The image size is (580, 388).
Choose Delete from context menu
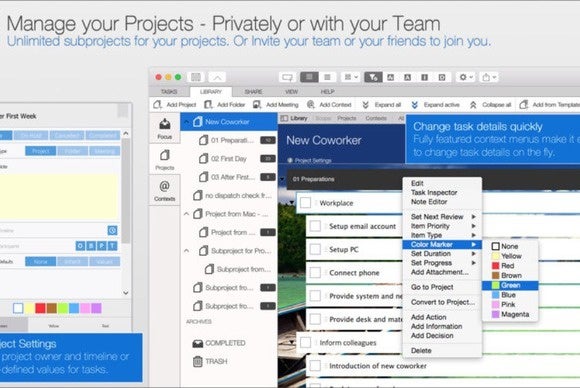tap(442, 350)
